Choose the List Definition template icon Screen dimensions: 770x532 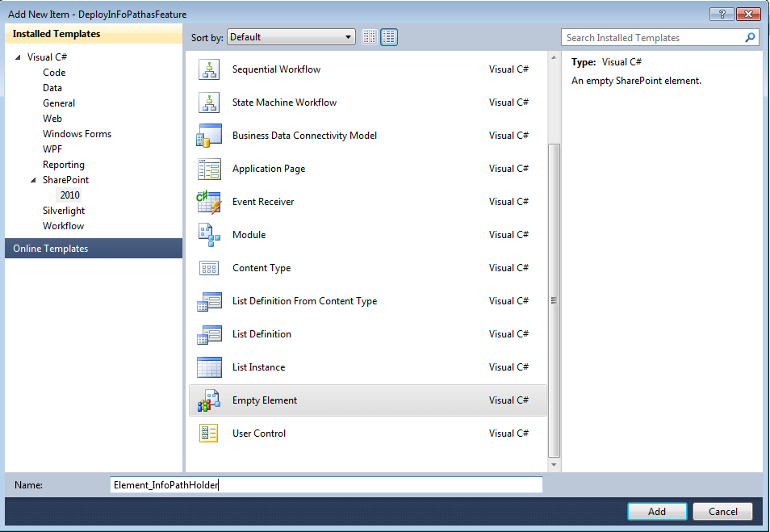(x=209, y=334)
